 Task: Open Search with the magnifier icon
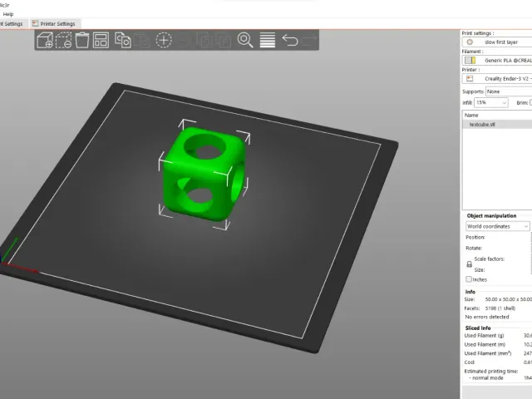click(x=245, y=40)
